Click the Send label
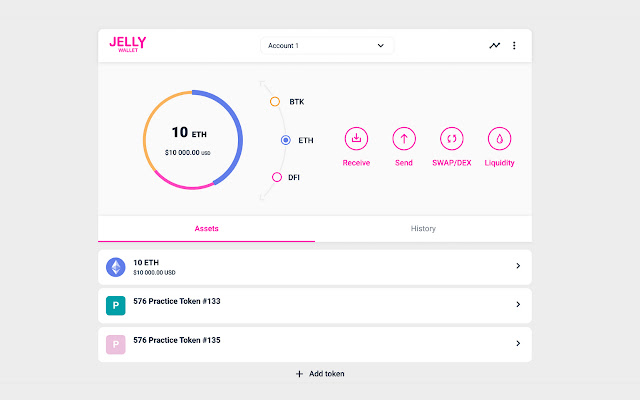 (x=404, y=163)
